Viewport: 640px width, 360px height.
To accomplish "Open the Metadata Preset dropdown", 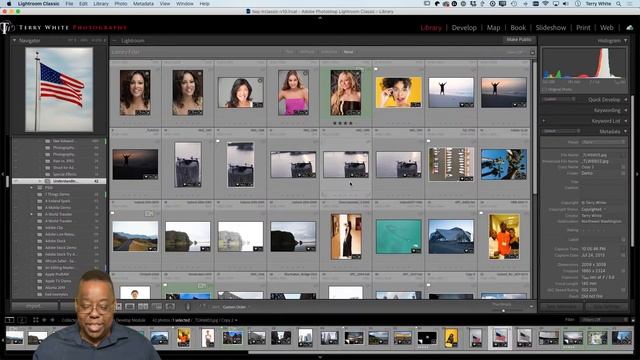I will pos(603,142).
